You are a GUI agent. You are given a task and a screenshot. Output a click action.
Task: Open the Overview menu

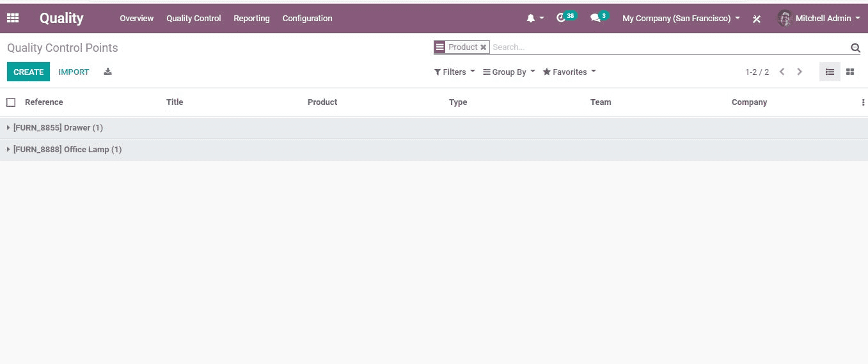(x=136, y=19)
